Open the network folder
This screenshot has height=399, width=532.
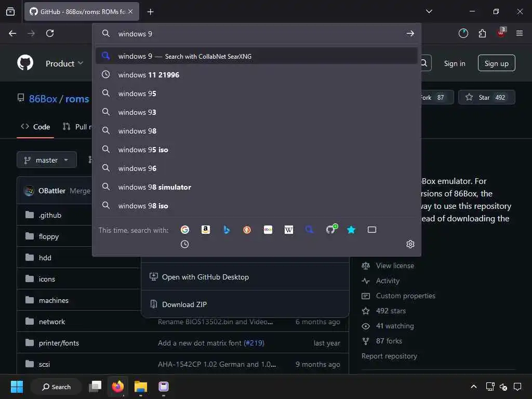(51, 322)
